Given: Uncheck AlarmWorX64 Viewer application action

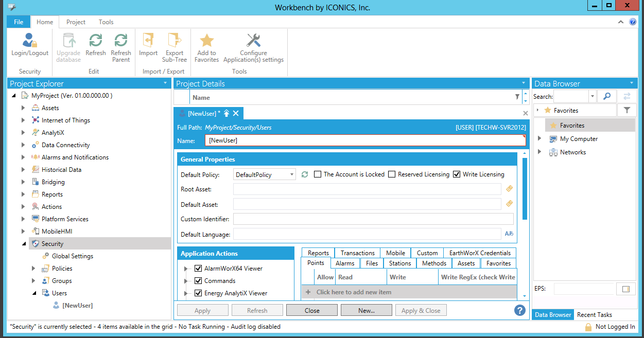Looking at the screenshot, I should point(198,269).
